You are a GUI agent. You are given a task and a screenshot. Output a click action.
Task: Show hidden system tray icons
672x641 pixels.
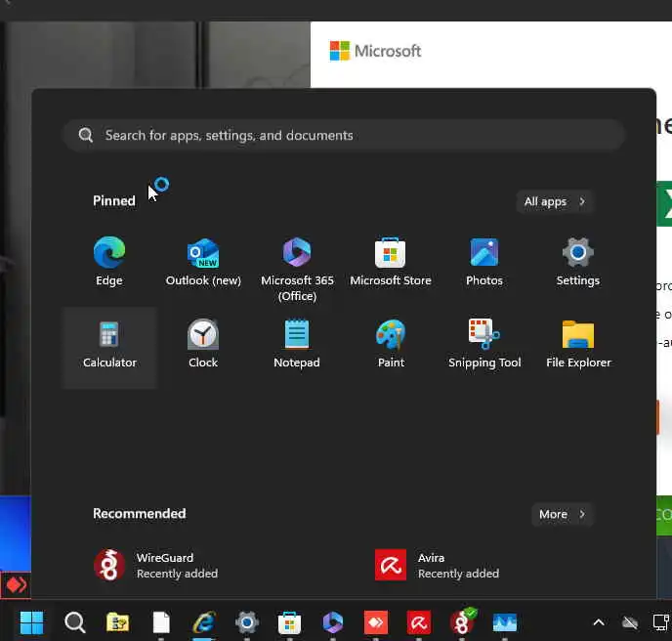click(599, 622)
